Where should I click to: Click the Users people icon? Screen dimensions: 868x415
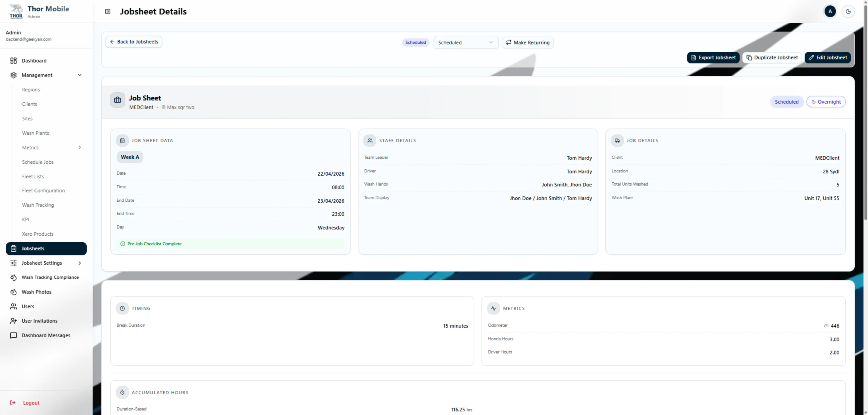[x=14, y=306]
